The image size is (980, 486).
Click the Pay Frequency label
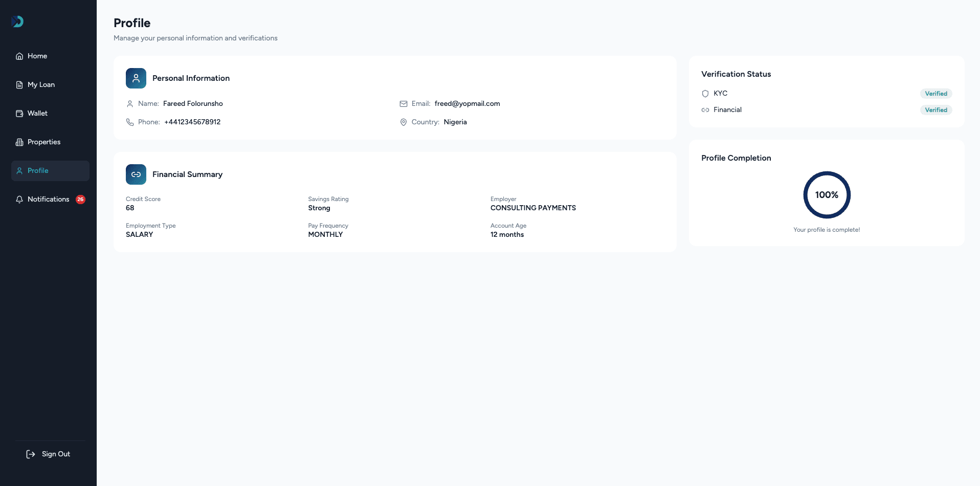pos(328,226)
